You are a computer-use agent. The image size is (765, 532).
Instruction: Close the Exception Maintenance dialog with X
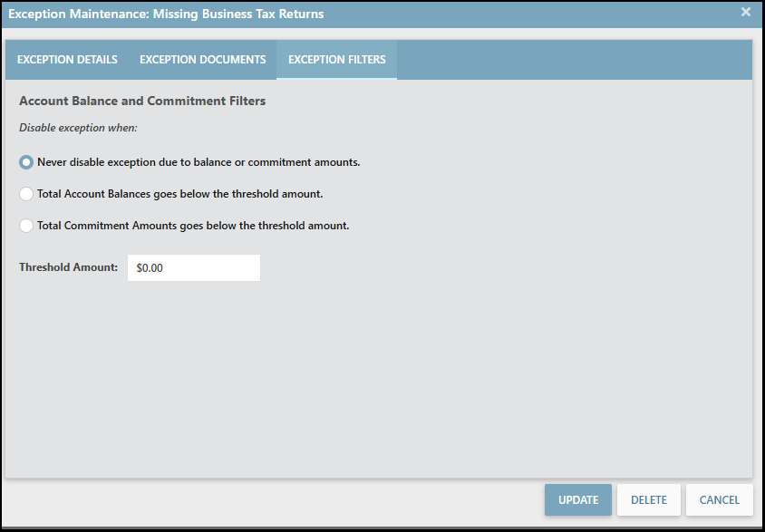[745, 13]
